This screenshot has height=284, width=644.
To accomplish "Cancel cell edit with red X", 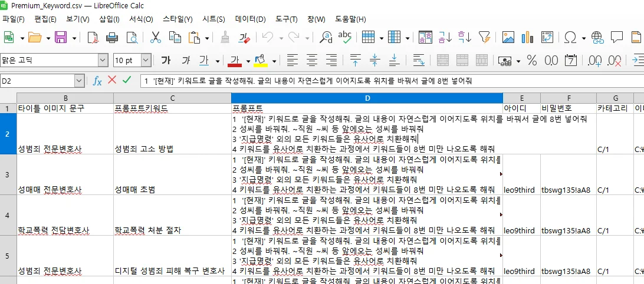I will point(112,80).
